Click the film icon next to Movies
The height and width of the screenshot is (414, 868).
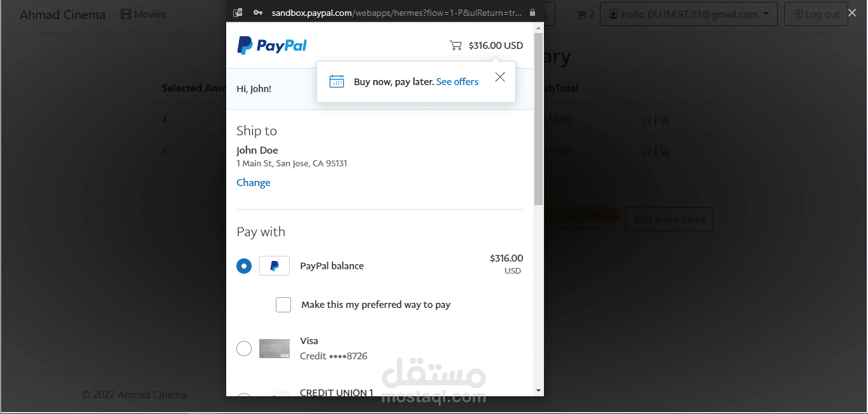pos(126,14)
